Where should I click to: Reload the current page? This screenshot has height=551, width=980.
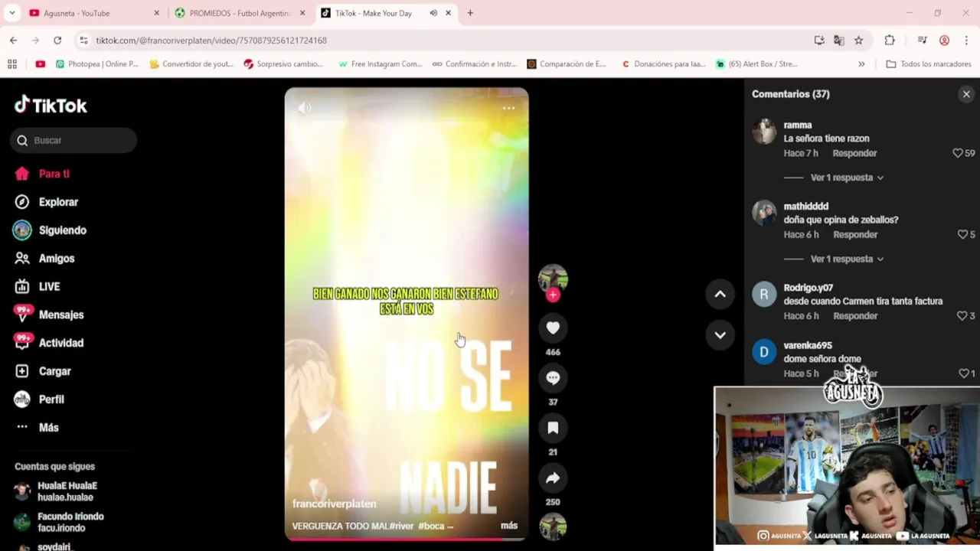coord(57,41)
